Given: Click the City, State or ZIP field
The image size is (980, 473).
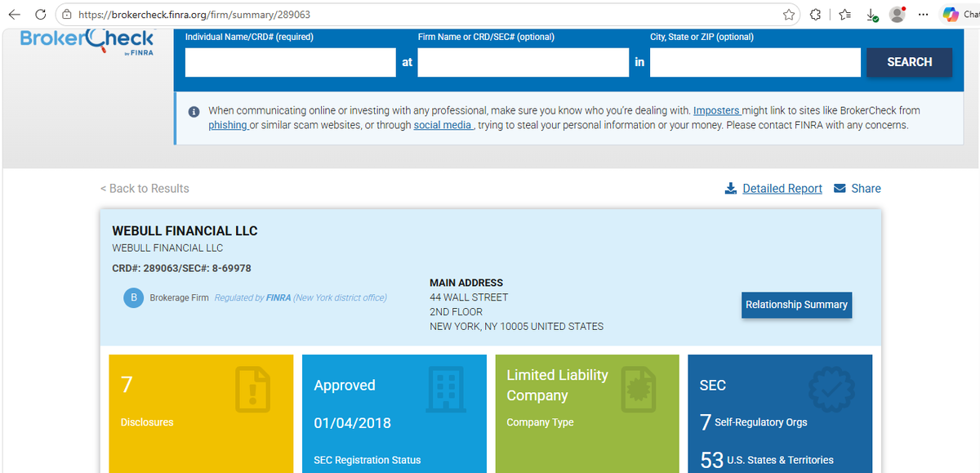Looking at the screenshot, I should [755, 62].
